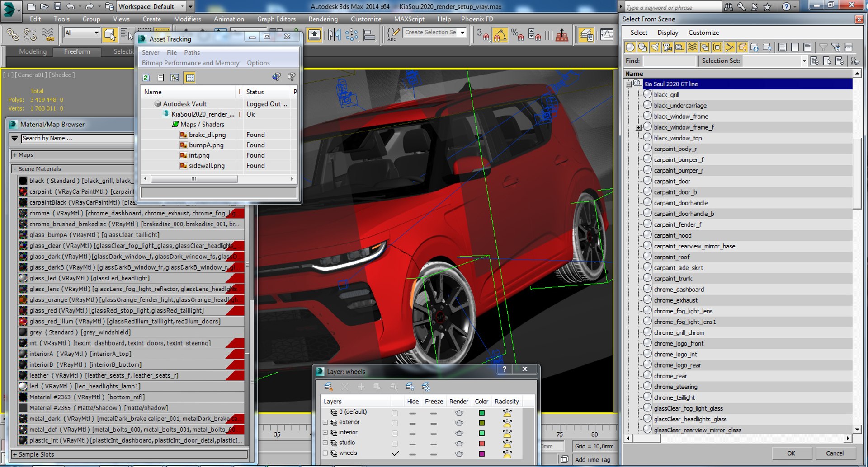Change the wheels layer magenta color swatch

click(481, 454)
